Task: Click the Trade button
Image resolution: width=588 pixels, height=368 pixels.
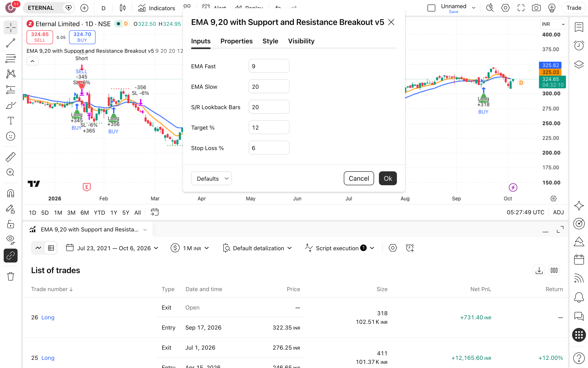Action: coord(574,8)
